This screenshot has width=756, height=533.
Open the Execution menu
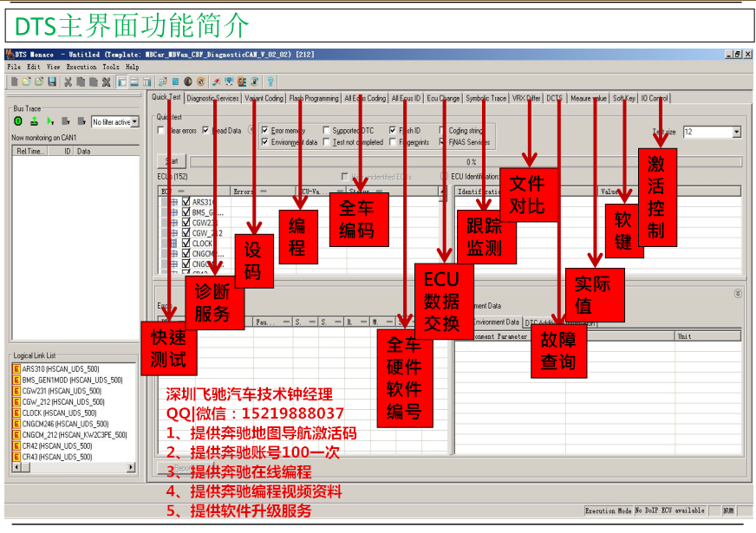[x=81, y=67]
